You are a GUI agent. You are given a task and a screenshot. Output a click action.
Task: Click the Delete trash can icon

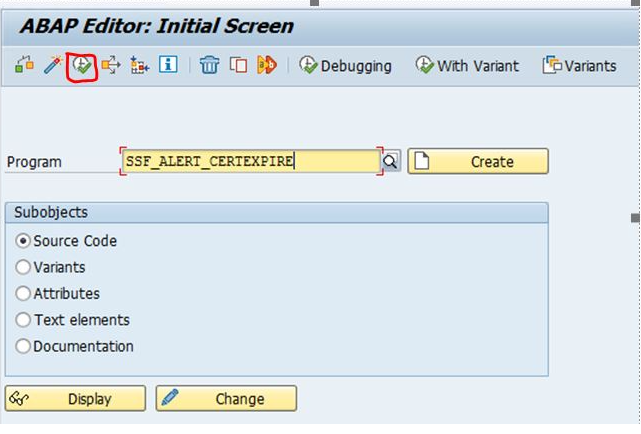point(209,66)
